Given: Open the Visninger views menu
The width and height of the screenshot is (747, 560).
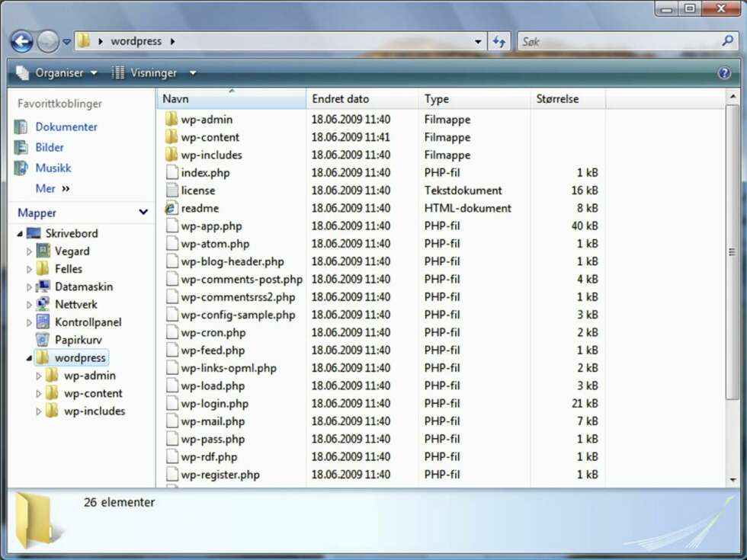Looking at the screenshot, I should [144, 73].
